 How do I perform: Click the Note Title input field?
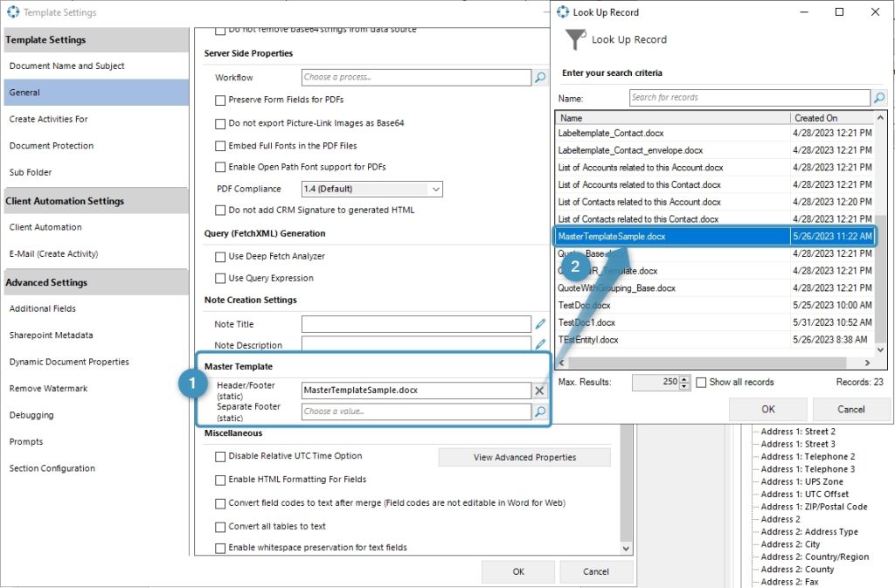[416, 324]
